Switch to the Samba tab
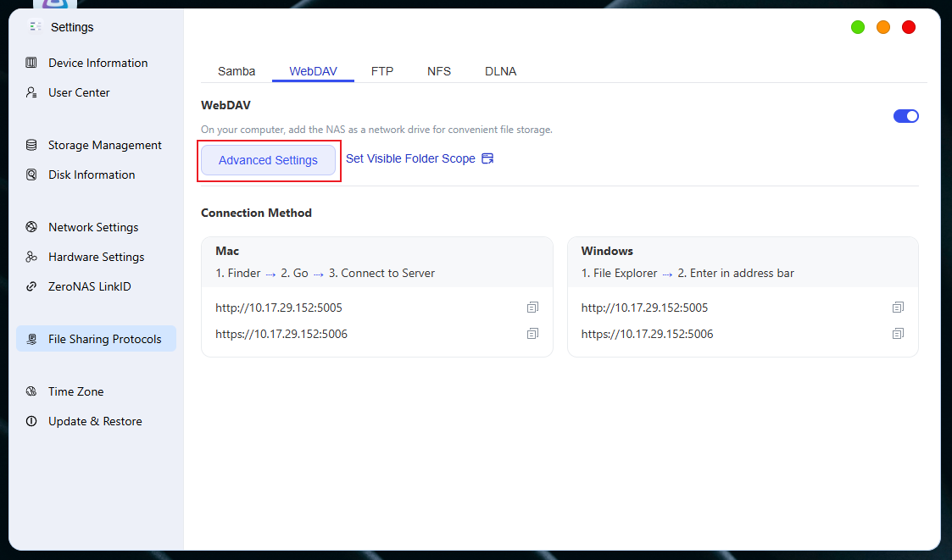The height and width of the screenshot is (560, 952). [237, 71]
